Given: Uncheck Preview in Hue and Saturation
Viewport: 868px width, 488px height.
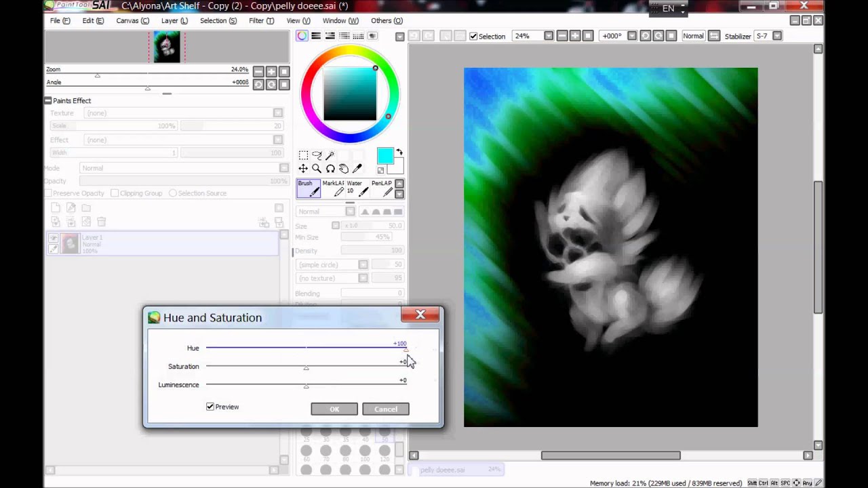Looking at the screenshot, I should (x=210, y=407).
